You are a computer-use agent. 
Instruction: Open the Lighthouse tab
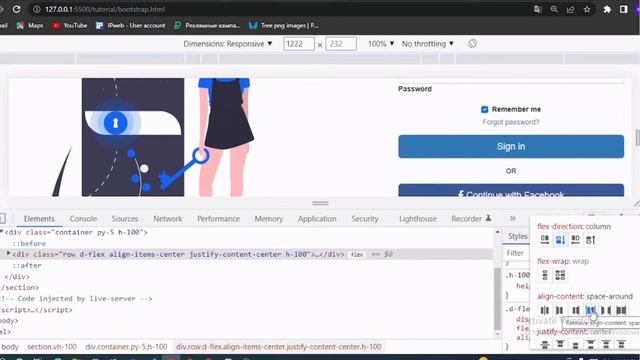coord(418,219)
